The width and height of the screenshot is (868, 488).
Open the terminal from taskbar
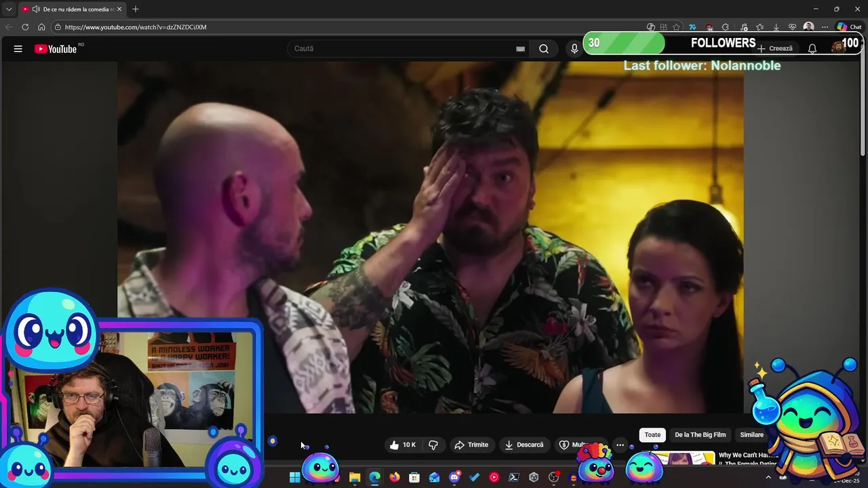click(x=514, y=478)
